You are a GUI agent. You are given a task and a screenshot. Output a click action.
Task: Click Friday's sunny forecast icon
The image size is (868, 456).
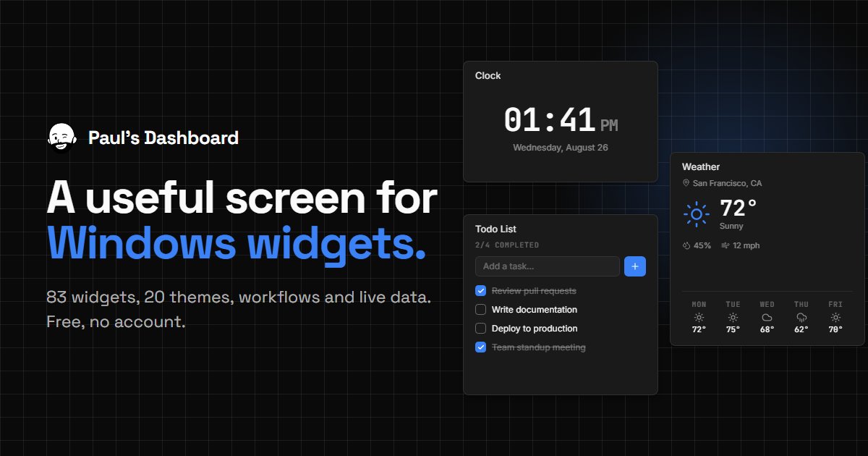coord(835,317)
